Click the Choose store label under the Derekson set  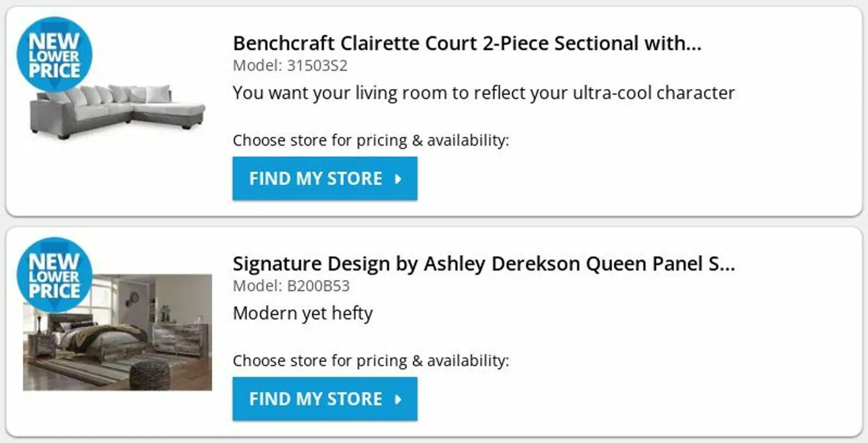tap(371, 361)
